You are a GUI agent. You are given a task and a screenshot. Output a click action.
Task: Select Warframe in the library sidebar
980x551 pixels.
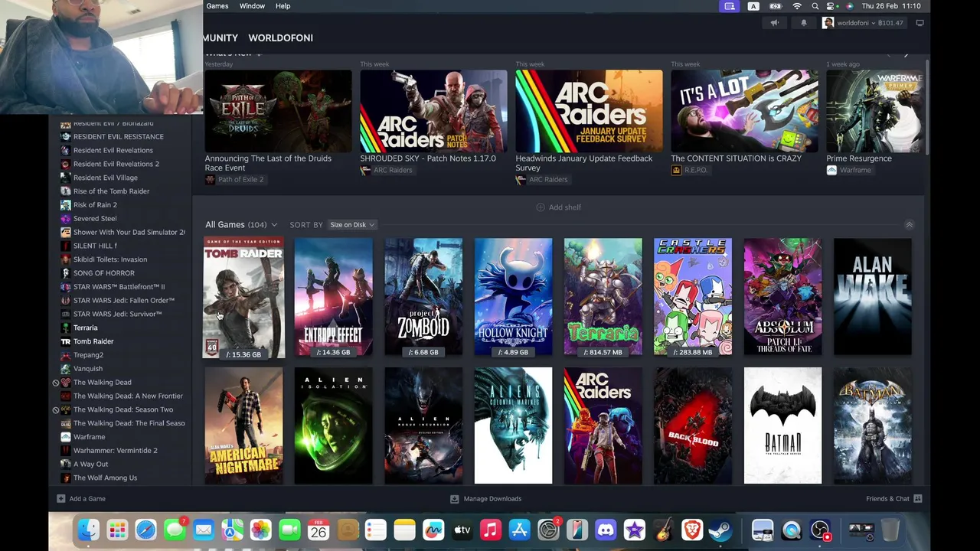coord(89,437)
